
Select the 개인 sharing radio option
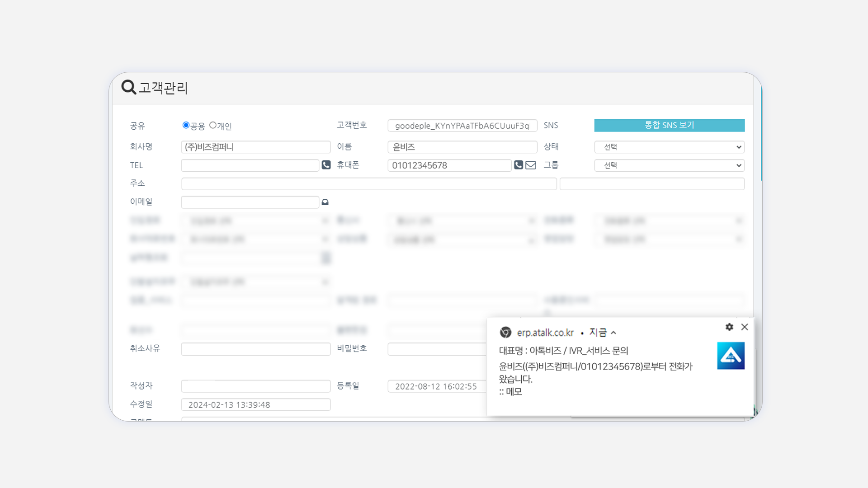[x=212, y=125]
